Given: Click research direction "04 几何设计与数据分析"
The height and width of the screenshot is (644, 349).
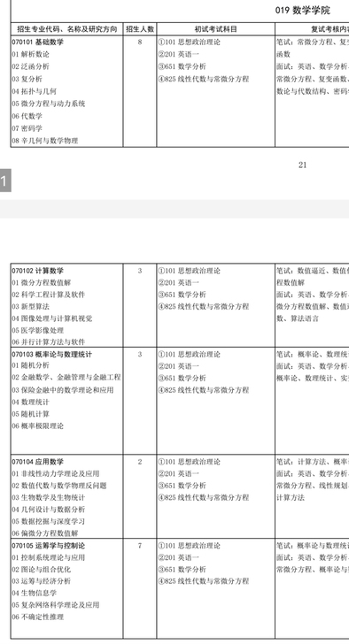Looking at the screenshot, I should coord(49,510).
